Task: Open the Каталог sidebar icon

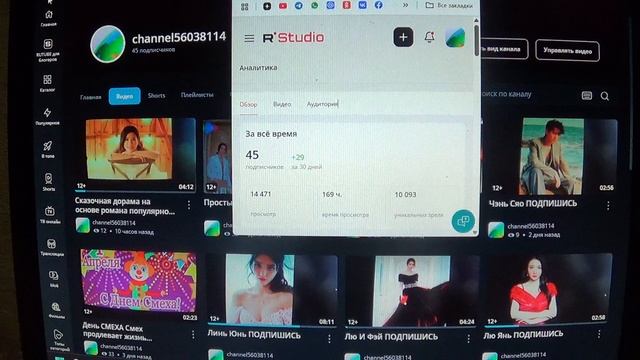Action: 47,83
